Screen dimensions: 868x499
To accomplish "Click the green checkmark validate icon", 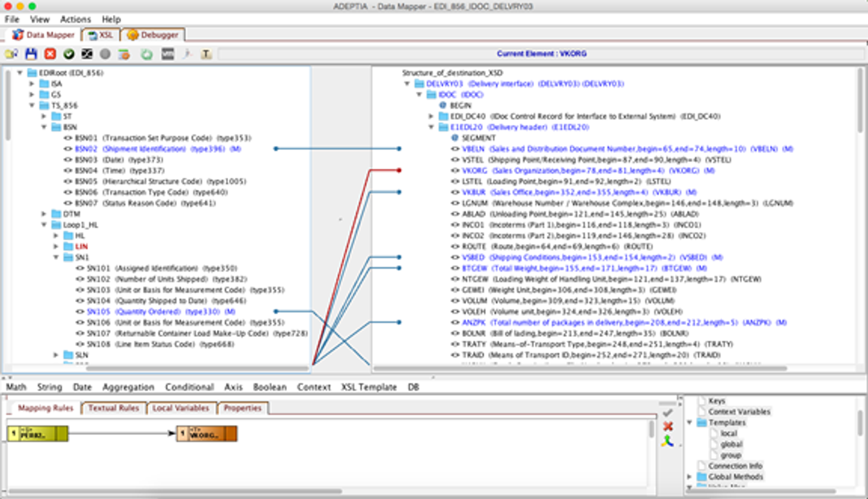I will [x=69, y=54].
